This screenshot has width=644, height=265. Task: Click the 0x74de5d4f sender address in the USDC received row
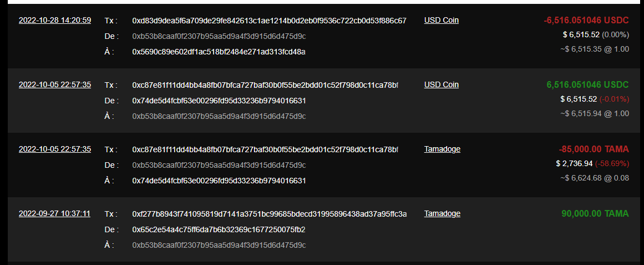[x=219, y=101]
